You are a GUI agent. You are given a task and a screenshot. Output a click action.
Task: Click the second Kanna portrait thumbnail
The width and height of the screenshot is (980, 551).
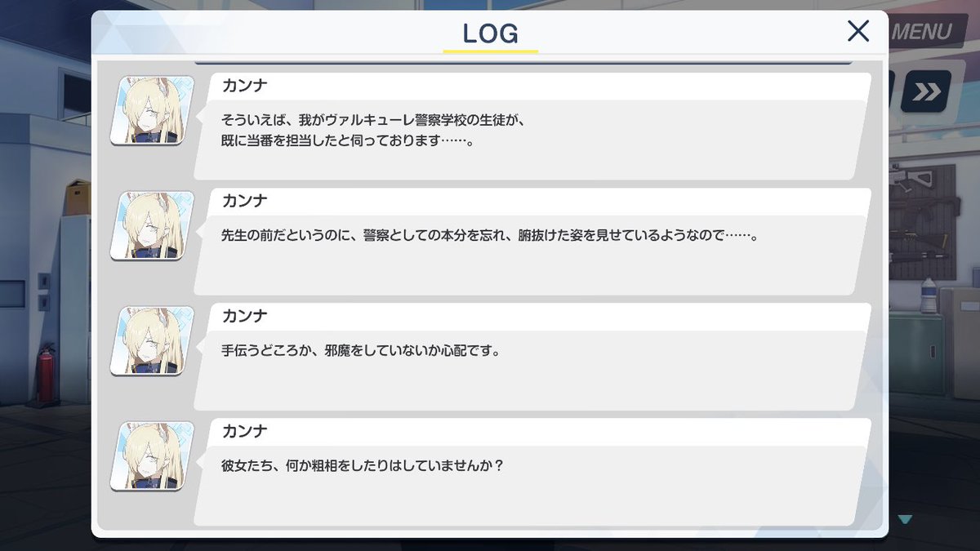(x=153, y=225)
